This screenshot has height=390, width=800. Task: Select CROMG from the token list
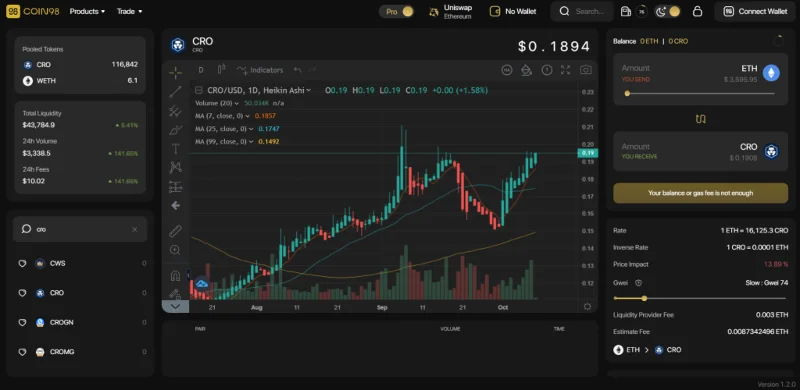pos(81,352)
